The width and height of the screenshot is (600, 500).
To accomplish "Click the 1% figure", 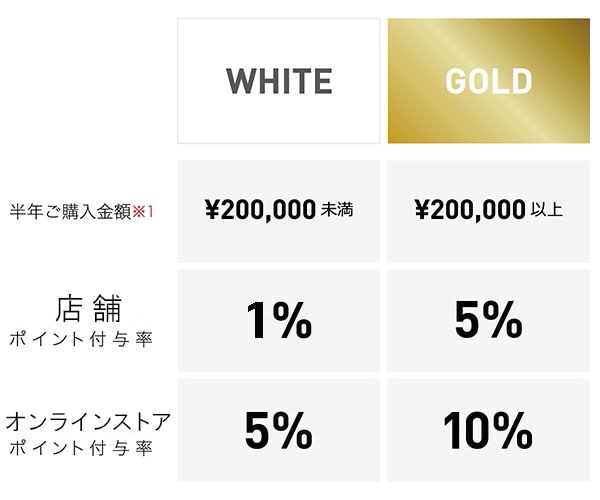I will point(279,321).
